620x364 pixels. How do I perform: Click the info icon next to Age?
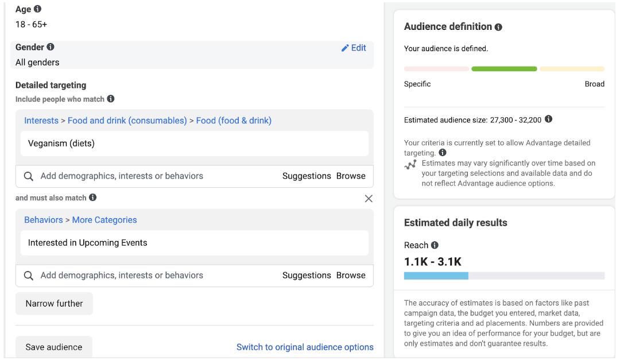coord(38,9)
